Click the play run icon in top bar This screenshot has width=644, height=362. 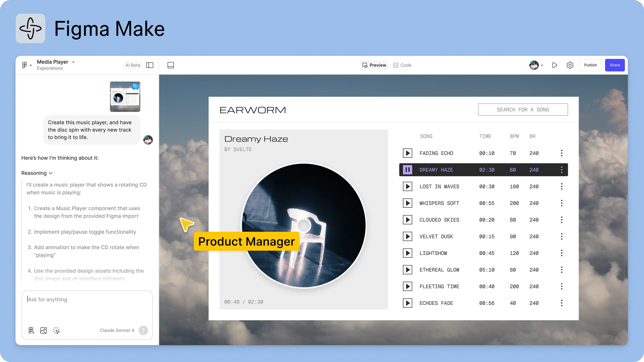554,65
